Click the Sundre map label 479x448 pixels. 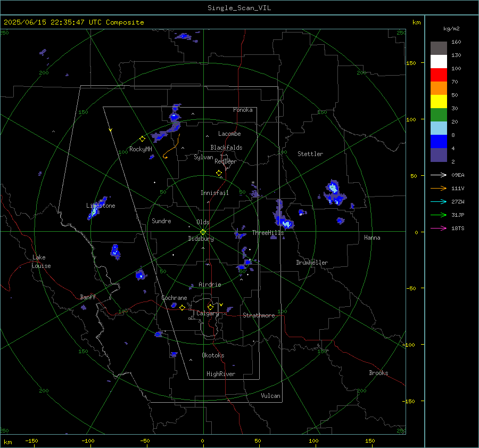[161, 221]
